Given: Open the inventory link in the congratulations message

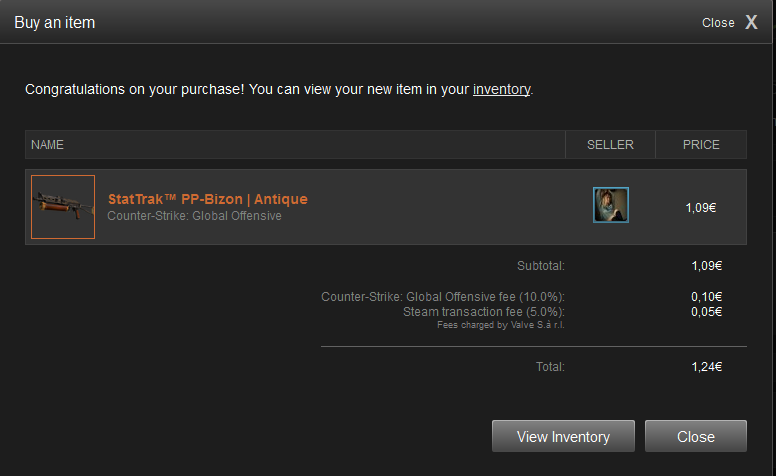Looking at the screenshot, I should (501, 89).
